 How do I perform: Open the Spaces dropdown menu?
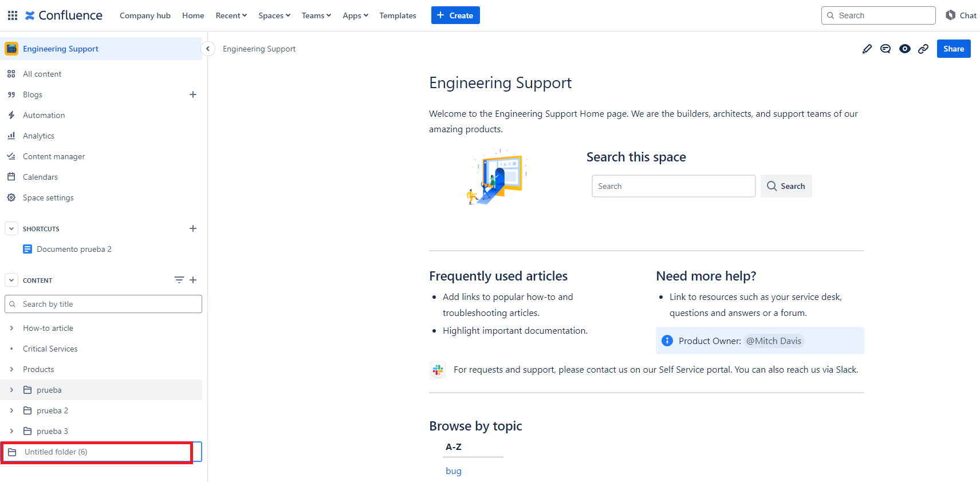point(274,15)
